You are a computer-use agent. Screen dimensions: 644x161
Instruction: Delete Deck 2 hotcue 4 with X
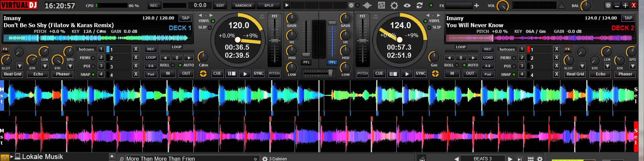[x=556, y=74]
